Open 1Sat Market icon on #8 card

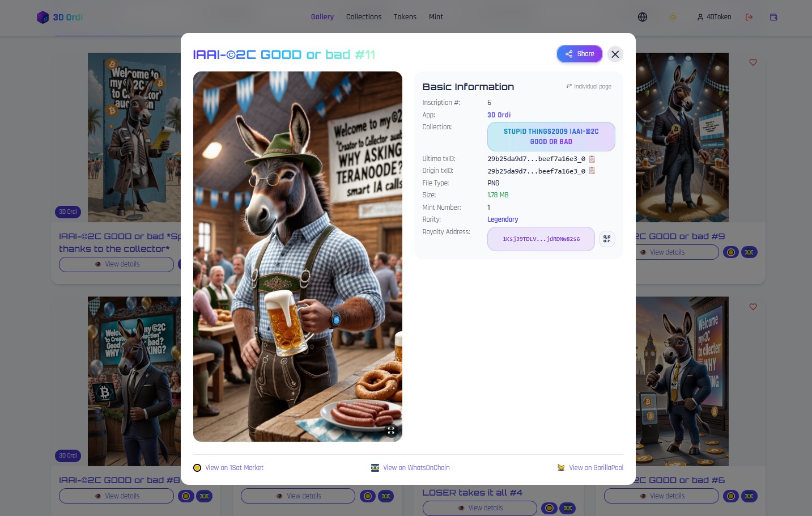[x=186, y=496]
